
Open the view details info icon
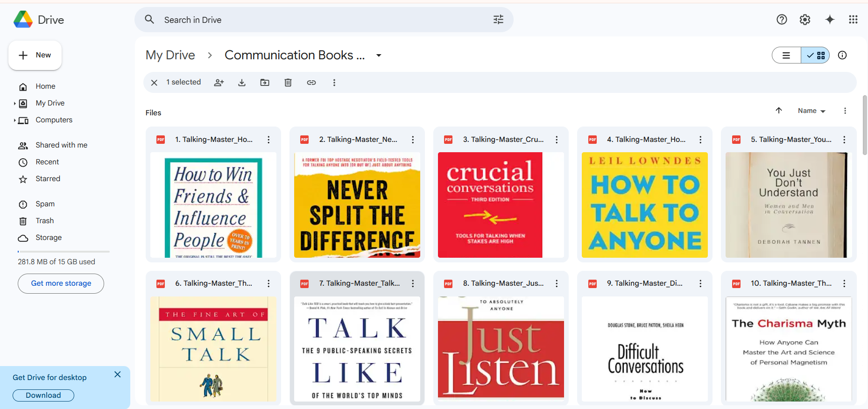pyautogui.click(x=842, y=55)
